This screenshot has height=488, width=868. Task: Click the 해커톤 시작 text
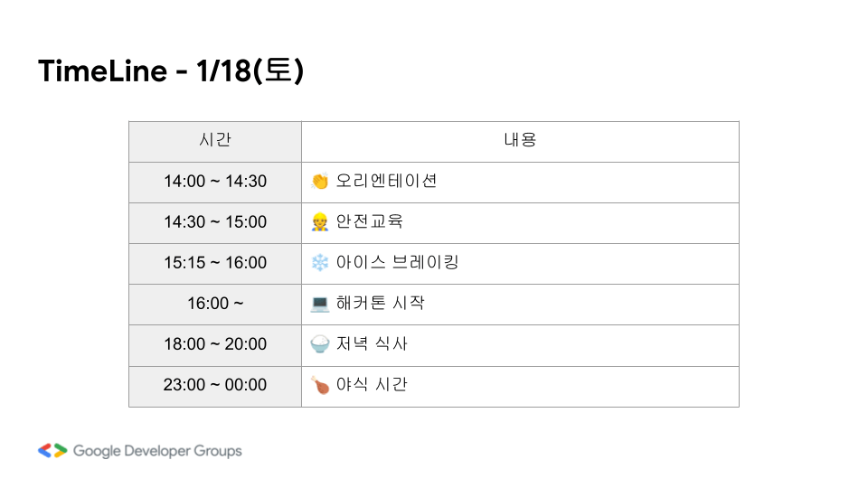coord(380,303)
